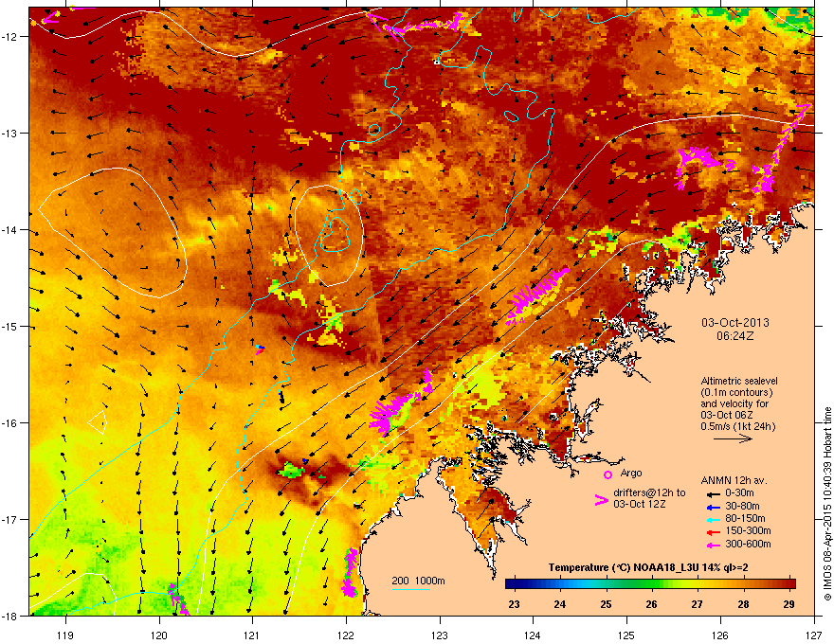The width and height of the screenshot is (834, 644).
Task: Click the longitude axis label '119'
Action: 65,635
